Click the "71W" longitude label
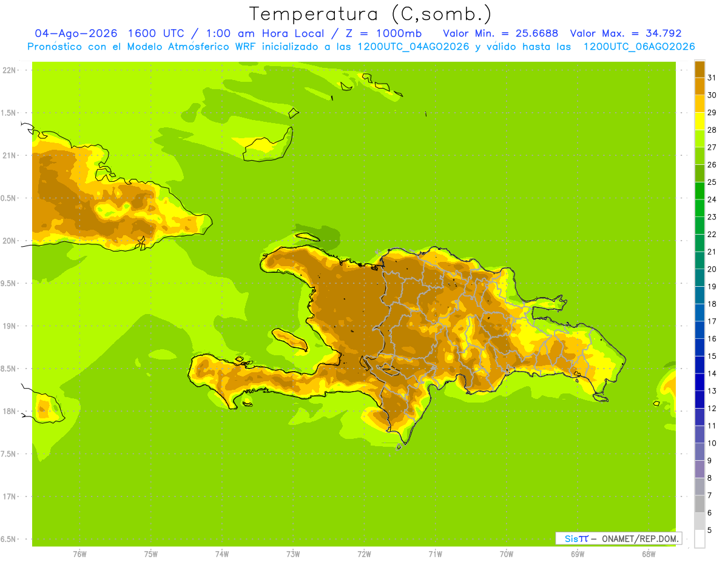This screenshot has width=728, height=562. point(435,554)
